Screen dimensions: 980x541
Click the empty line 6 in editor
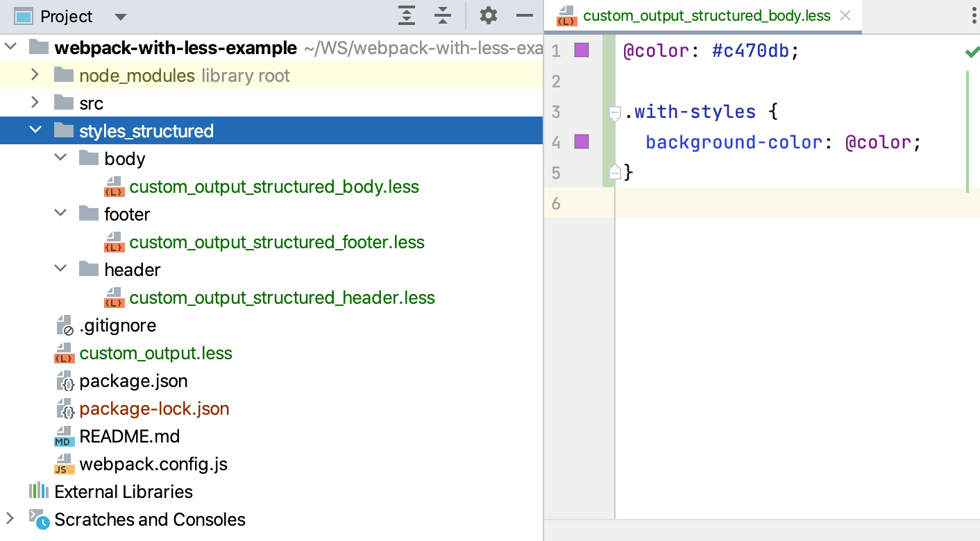coord(763,203)
